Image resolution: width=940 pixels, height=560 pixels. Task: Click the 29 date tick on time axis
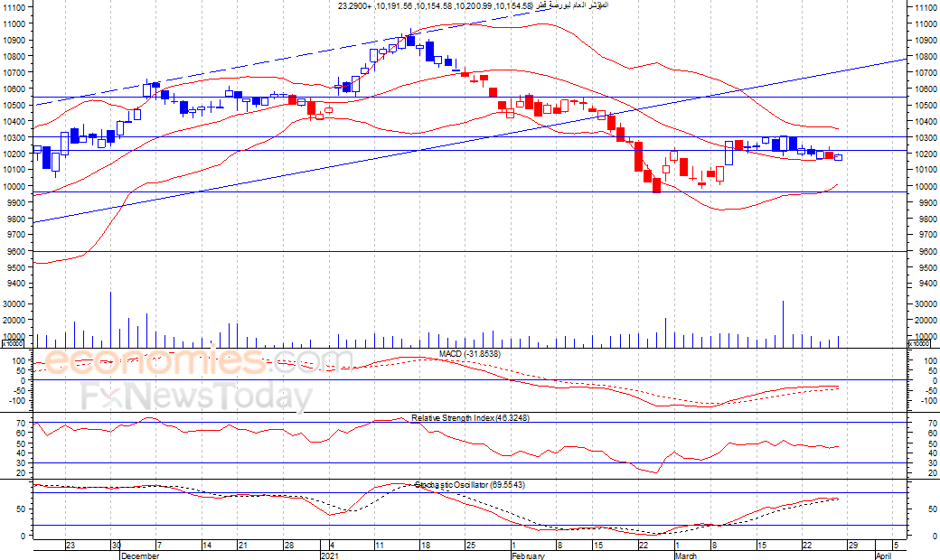pyautogui.click(x=852, y=545)
